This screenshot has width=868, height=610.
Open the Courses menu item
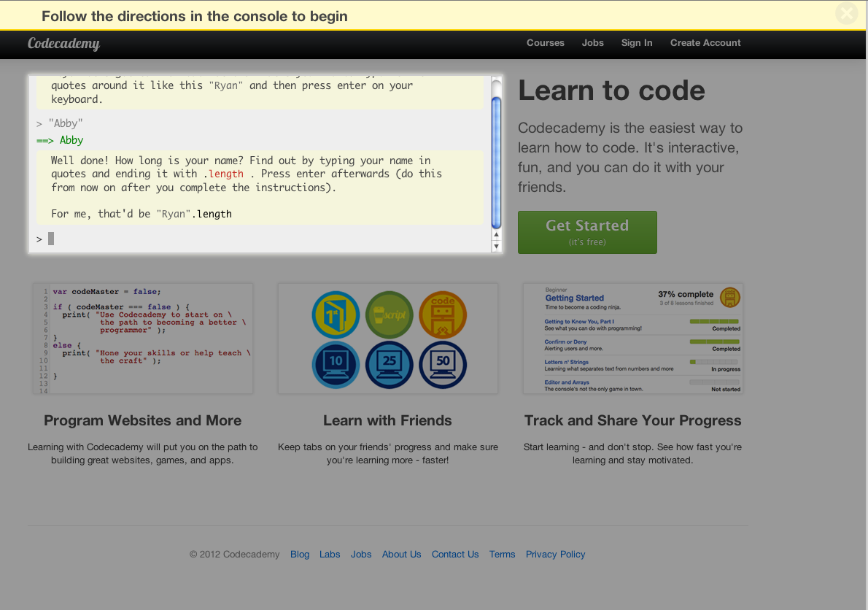pyautogui.click(x=545, y=43)
